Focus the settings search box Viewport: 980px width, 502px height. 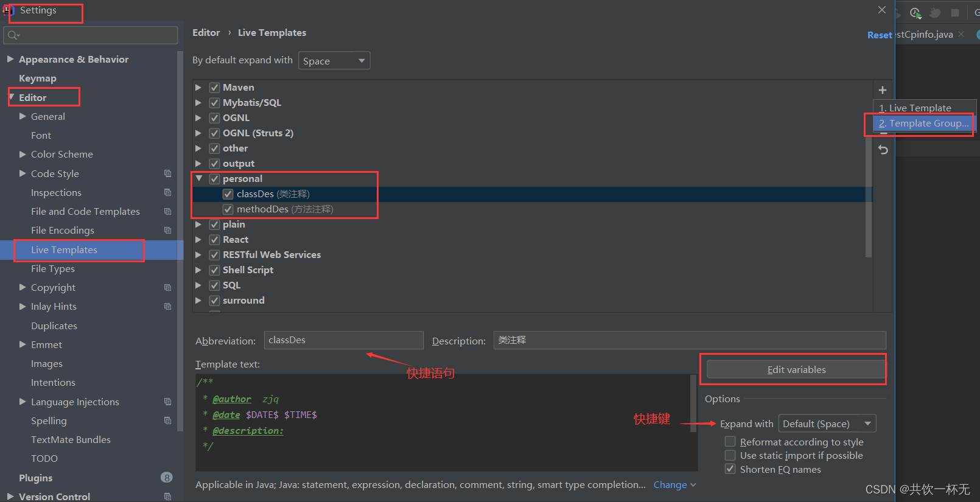tap(91, 35)
